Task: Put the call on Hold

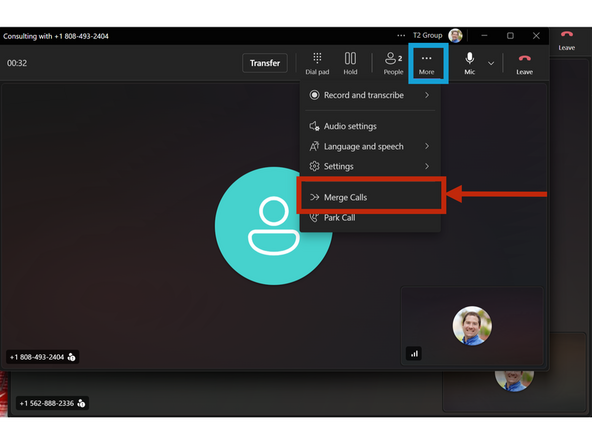Action: pyautogui.click(x=350, y=63)
